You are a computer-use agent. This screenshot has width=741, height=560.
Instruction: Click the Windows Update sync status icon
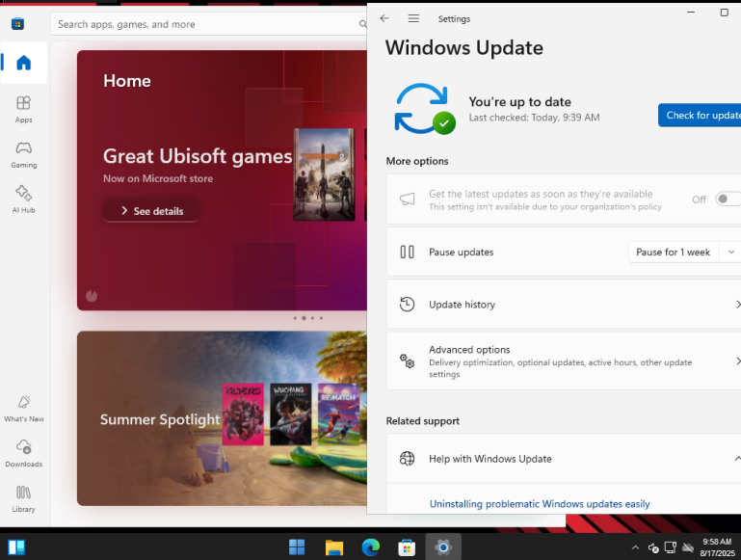coord(424,109)
